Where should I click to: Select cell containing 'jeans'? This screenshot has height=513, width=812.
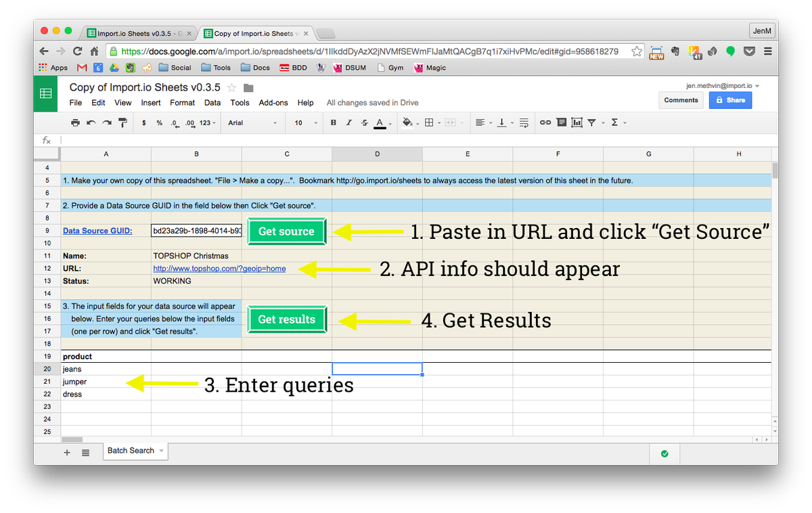click(x=106, y=369)
